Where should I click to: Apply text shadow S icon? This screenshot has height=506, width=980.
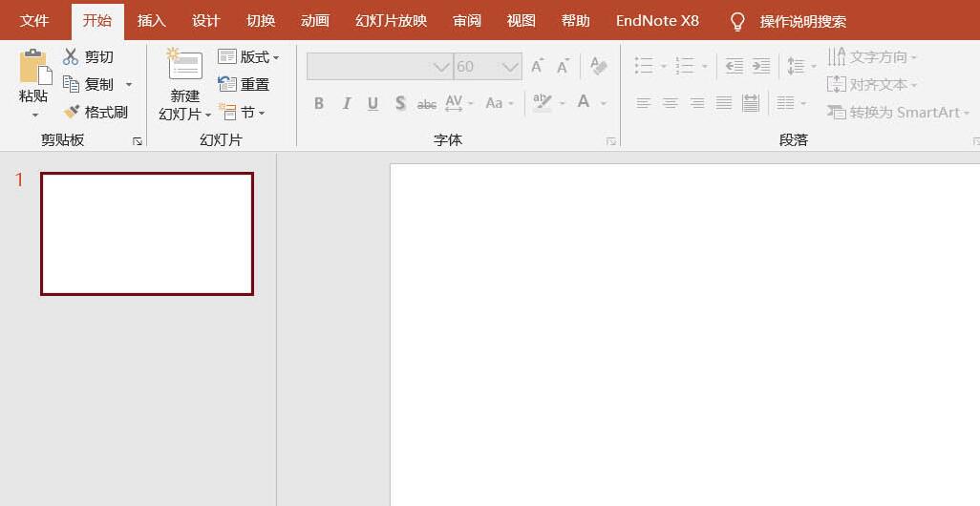[x=400, y=103]
